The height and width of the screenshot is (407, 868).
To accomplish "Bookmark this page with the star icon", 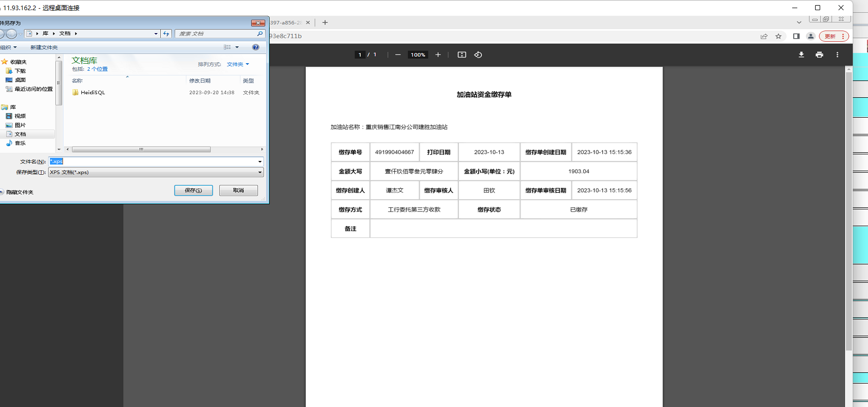I will 778,36.
